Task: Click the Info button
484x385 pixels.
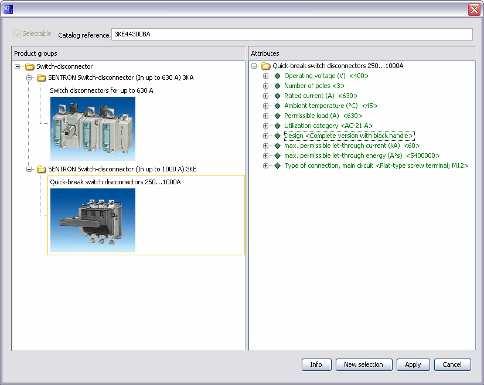Action: click(x=316, y=364)
